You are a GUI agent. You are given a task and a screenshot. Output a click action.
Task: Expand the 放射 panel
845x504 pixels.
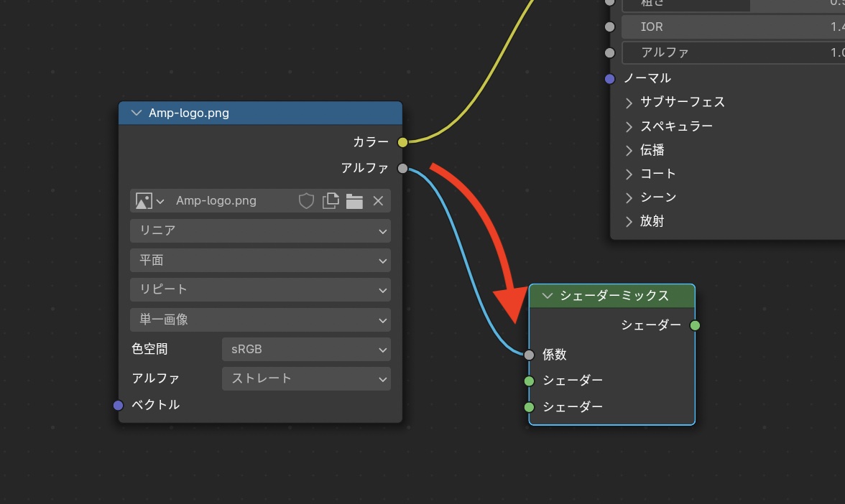pyautogui.click(x=629, y=221)
